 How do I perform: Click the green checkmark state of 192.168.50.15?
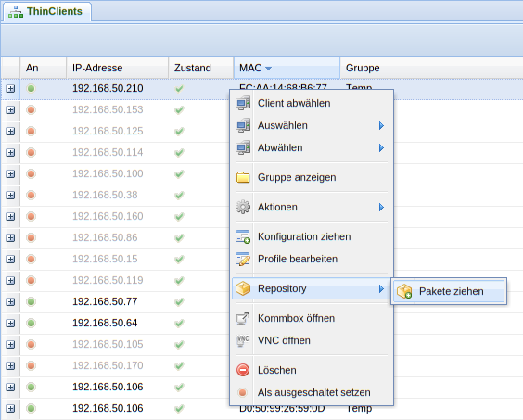point(179,260)
